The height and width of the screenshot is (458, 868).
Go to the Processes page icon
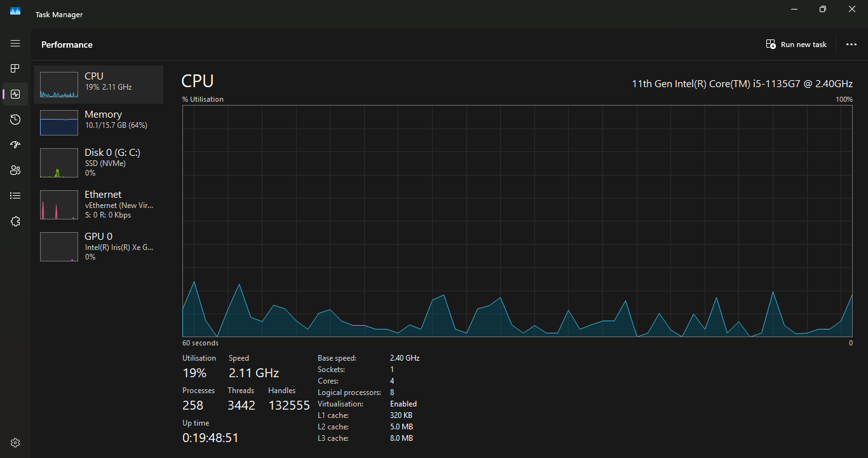click(x=15, y=69)
